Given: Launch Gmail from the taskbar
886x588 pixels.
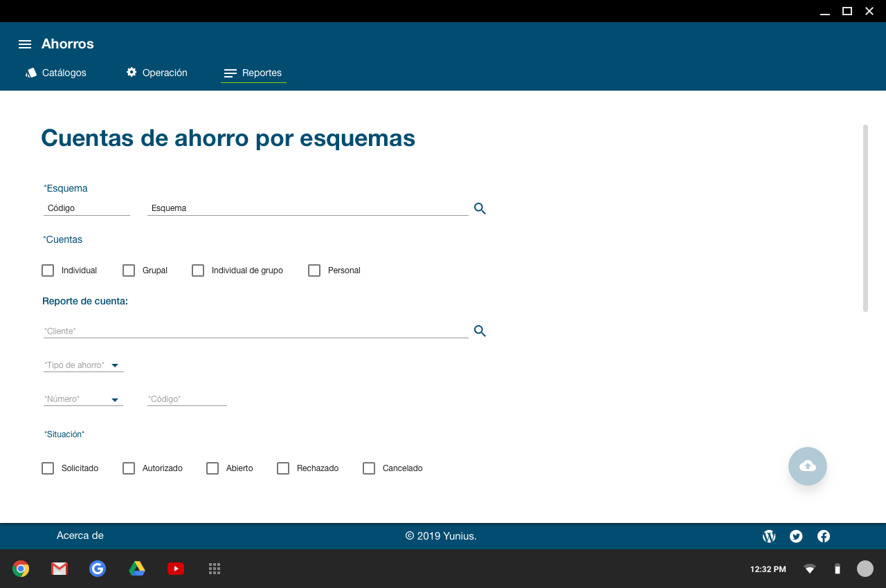Looking at the screenshot, I should click(x=60, y=569).
